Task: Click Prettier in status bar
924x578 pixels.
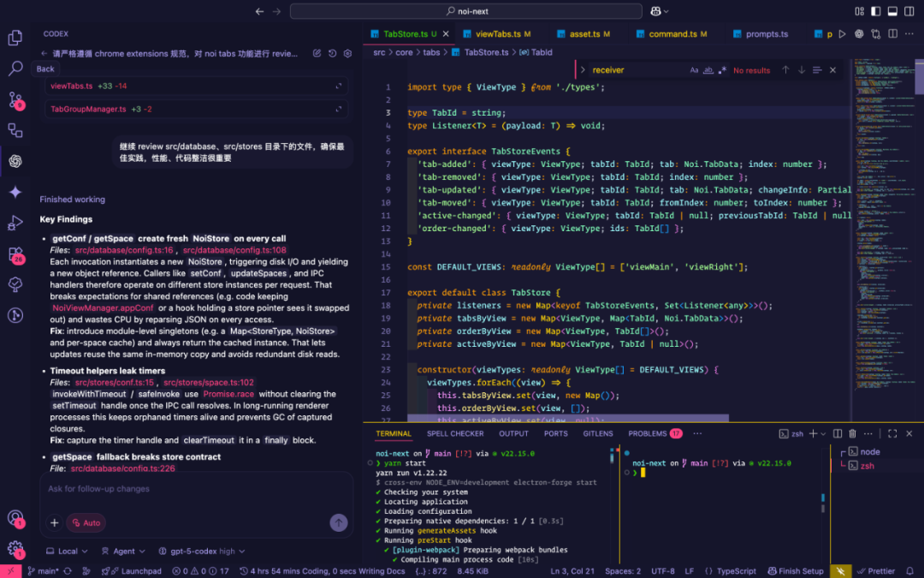Action: 876,571
